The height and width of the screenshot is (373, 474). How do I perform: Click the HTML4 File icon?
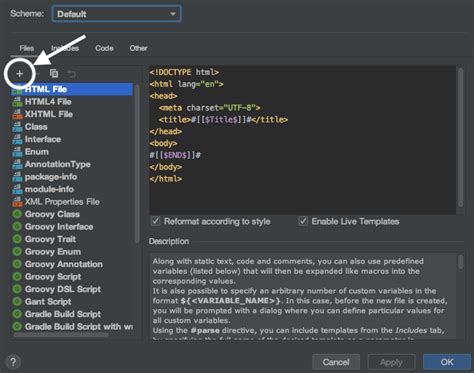coord(17,102)
